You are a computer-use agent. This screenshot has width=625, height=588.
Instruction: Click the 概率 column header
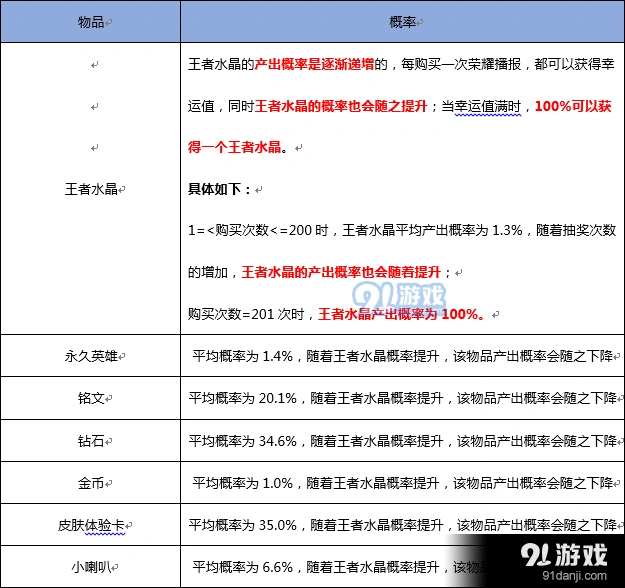pyautogui.click(x=403, y=22)
